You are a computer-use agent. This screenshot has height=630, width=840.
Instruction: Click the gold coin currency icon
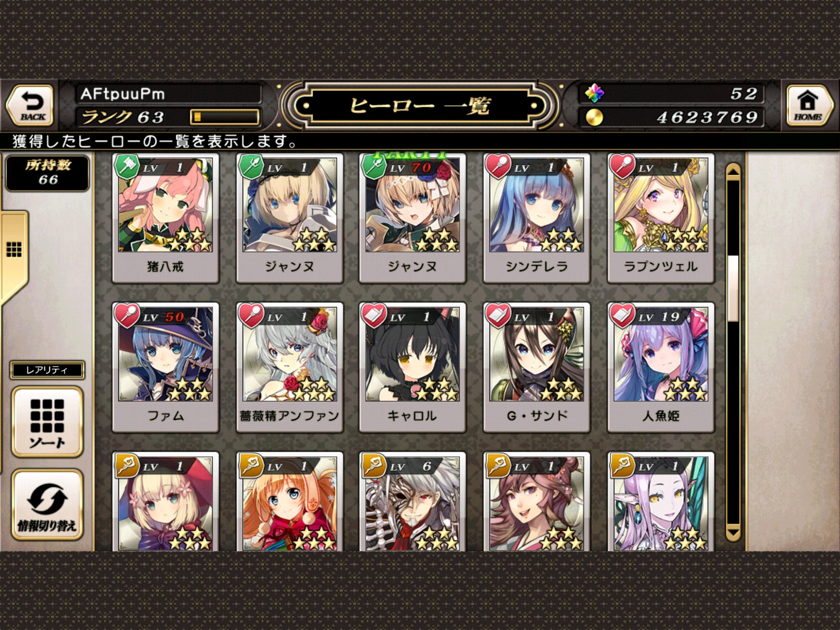pyautogui.click(x=594, y=118)
